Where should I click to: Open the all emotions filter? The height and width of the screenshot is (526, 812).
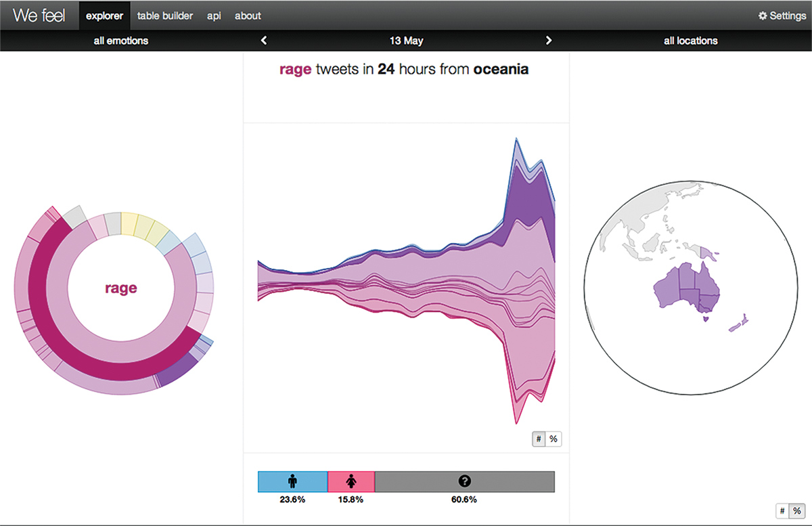pos(120,41)
